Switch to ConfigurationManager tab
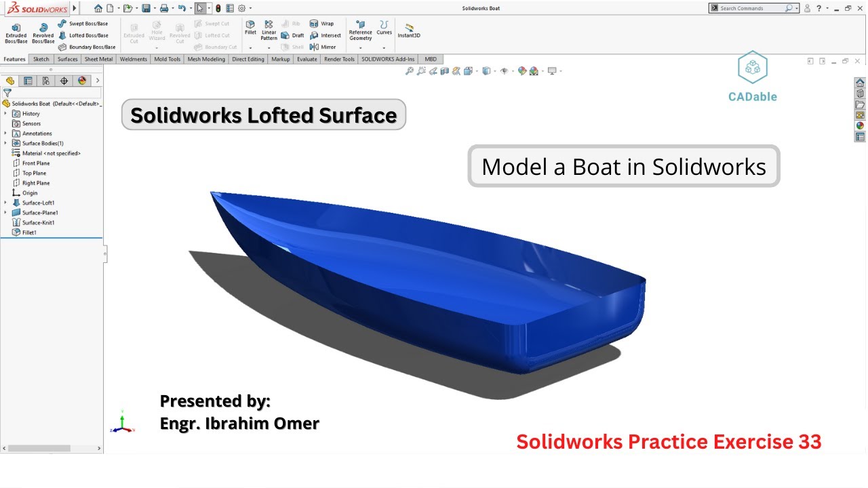This screenshot has height=488, width=868. 45,81
